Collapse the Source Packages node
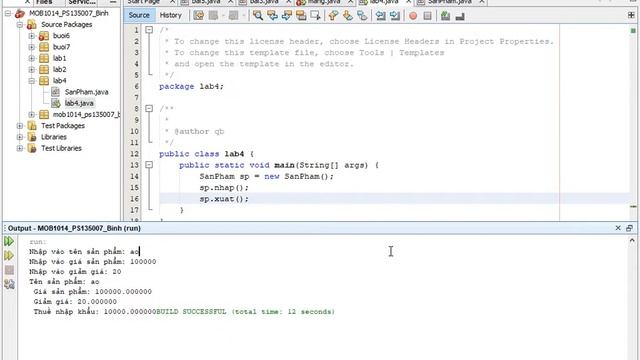This screenshot has width=640, height=360. (x=20, y=24)
